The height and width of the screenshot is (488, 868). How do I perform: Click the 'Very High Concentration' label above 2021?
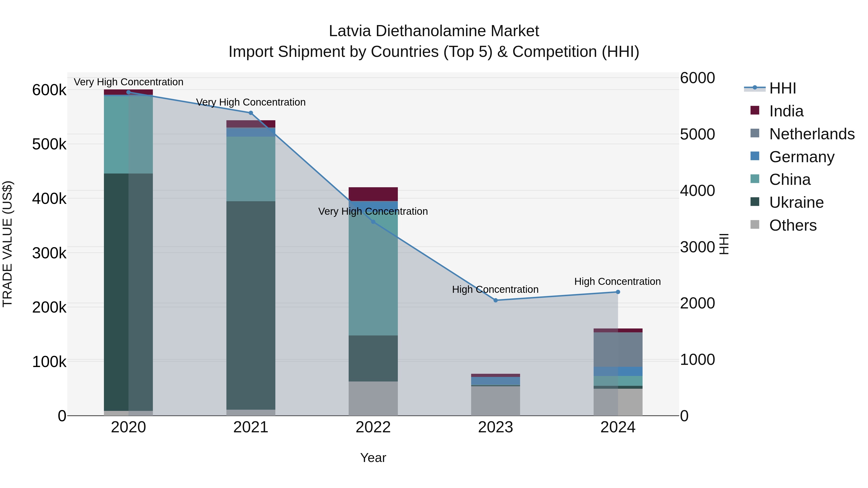(x=251, y=102)
